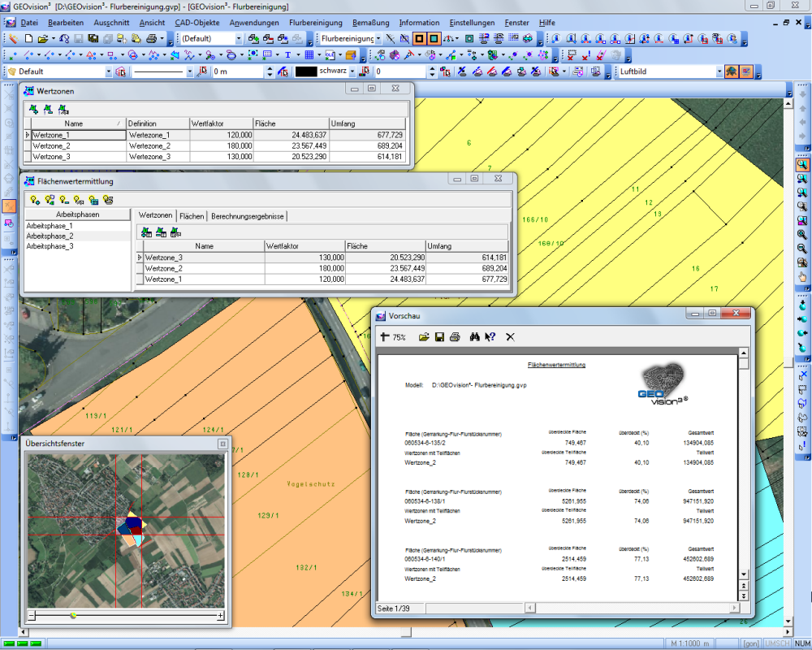This screenshot has height=650, width=812.
Task: Click the GEOvision icon left of Datei
Action: (x=11, y=23)
